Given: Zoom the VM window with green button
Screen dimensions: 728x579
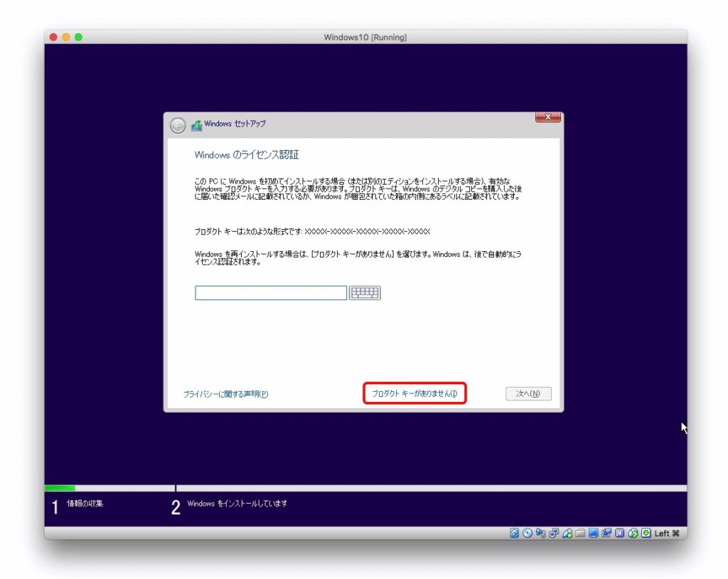Looking at the screenshot, I should (x=78, y=37).
